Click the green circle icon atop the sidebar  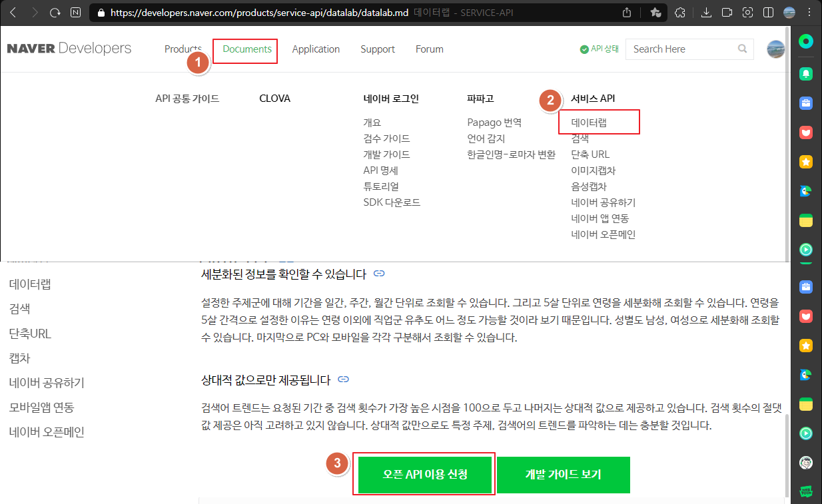(x=807, y=41)
